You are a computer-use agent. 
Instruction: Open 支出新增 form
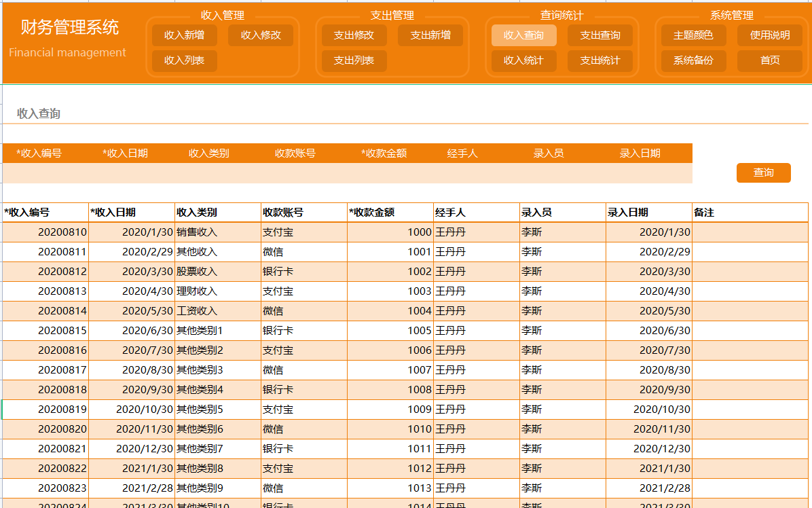430,35
